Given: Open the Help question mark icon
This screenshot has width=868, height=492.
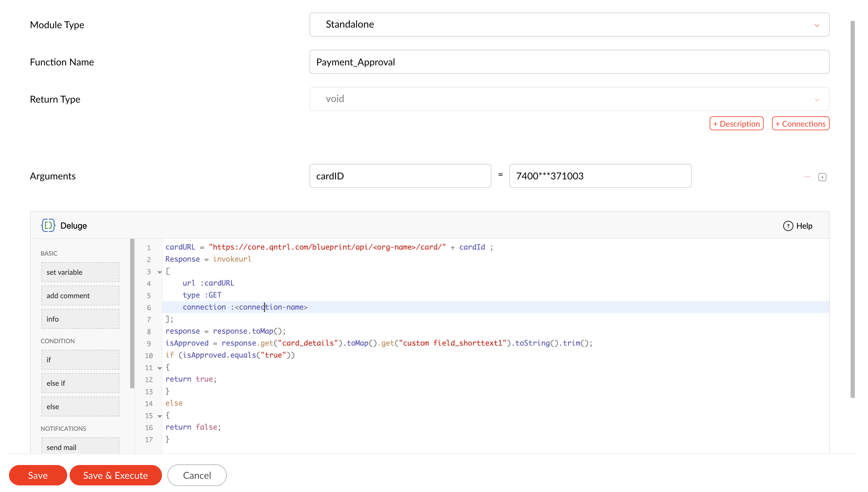Looking at the screenshot, I should point(788,226).
